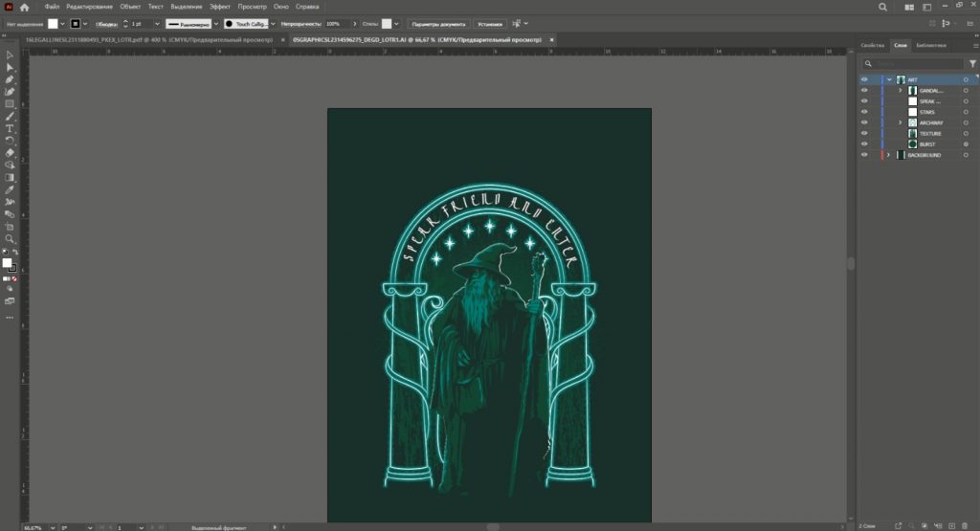Switch to the Библиотеки panel tab
Screen dimensions: 980x531
tap(930, 45)
